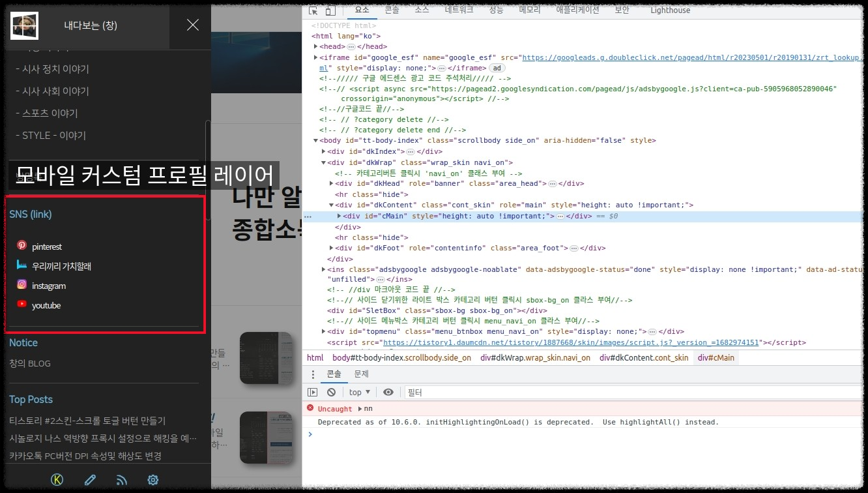Open the googleads doubleclick iframe URL
Viewport: 868px width, 493px height.
point(692,57)
